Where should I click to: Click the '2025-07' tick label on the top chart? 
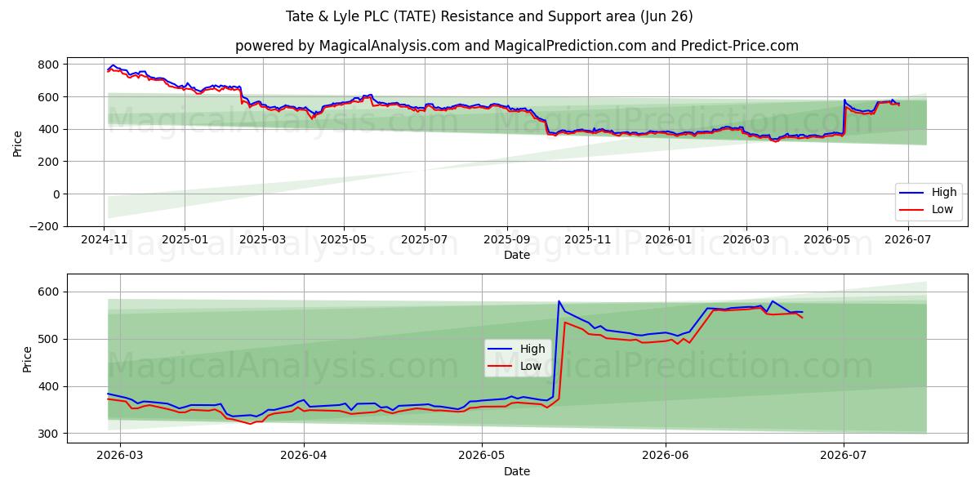(424, 239)
